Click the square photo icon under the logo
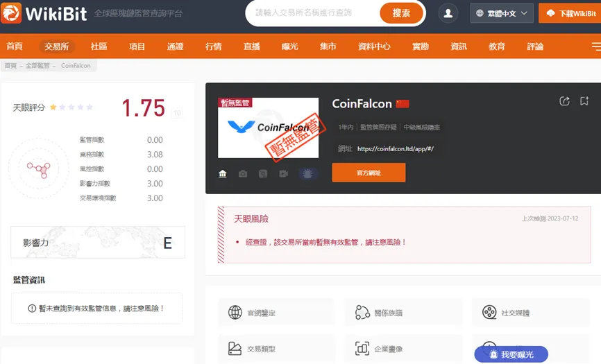Screen dimensions: 601x364 tap(263, 174)
